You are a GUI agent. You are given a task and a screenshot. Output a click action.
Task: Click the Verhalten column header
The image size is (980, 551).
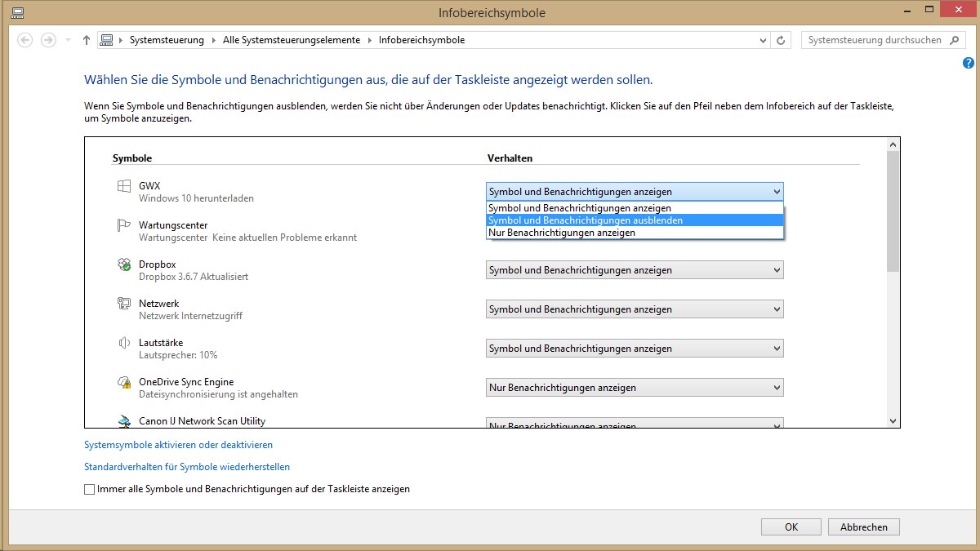click(510, 158)
